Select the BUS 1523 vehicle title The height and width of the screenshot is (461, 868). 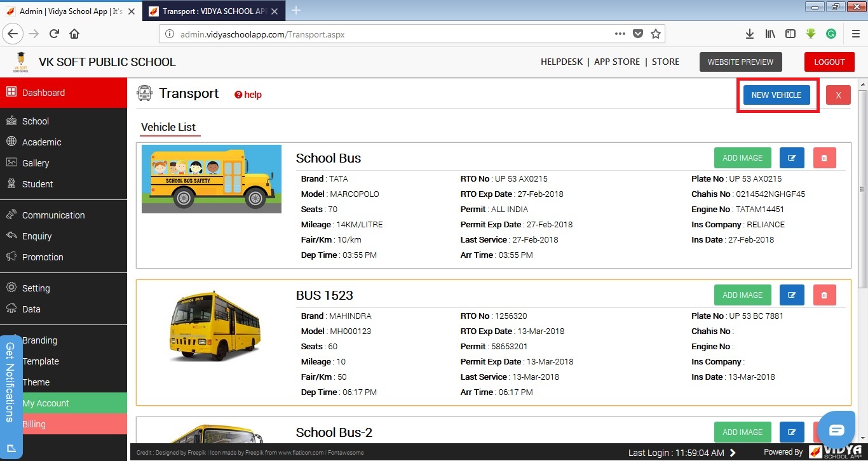pyautogui.click(x=325, y=295)
